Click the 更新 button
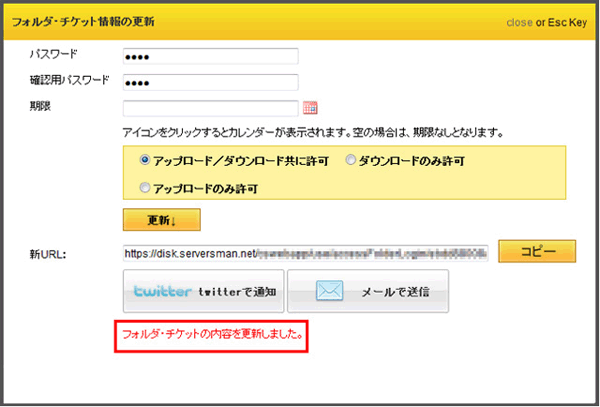 (x=161, y=220)
